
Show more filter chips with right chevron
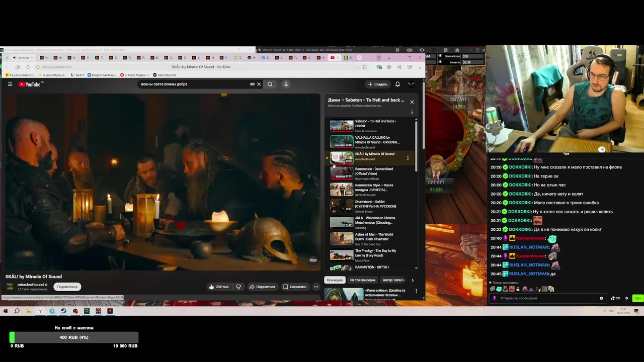pos(413,280)
